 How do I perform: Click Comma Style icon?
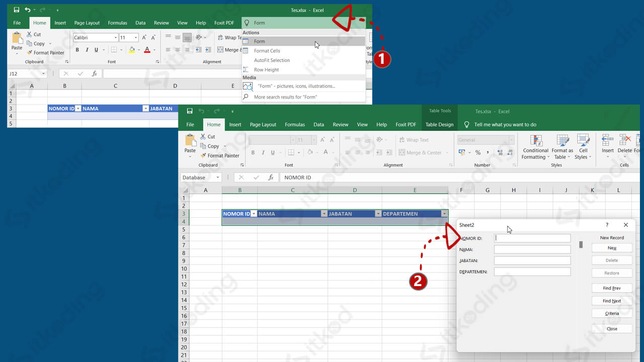point(488,152)
